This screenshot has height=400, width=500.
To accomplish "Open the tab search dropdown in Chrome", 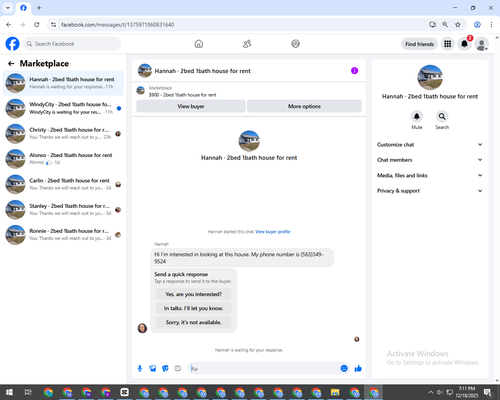I will [x=8, y=8].
